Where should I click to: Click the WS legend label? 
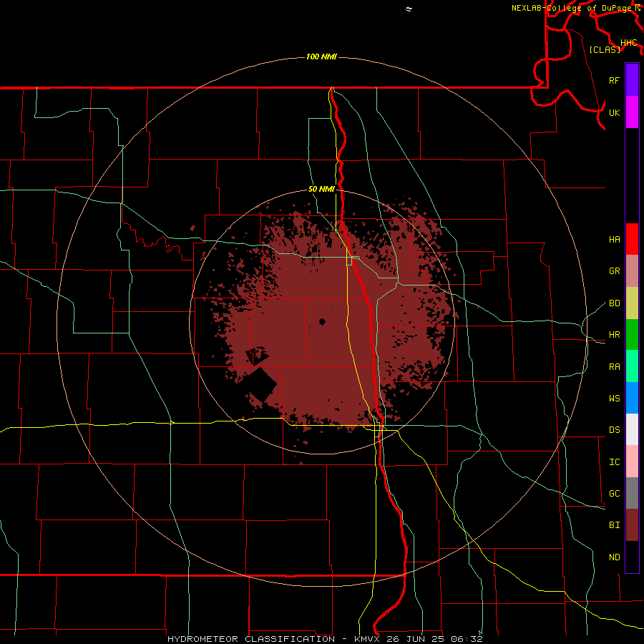click(x=614, y=399)
